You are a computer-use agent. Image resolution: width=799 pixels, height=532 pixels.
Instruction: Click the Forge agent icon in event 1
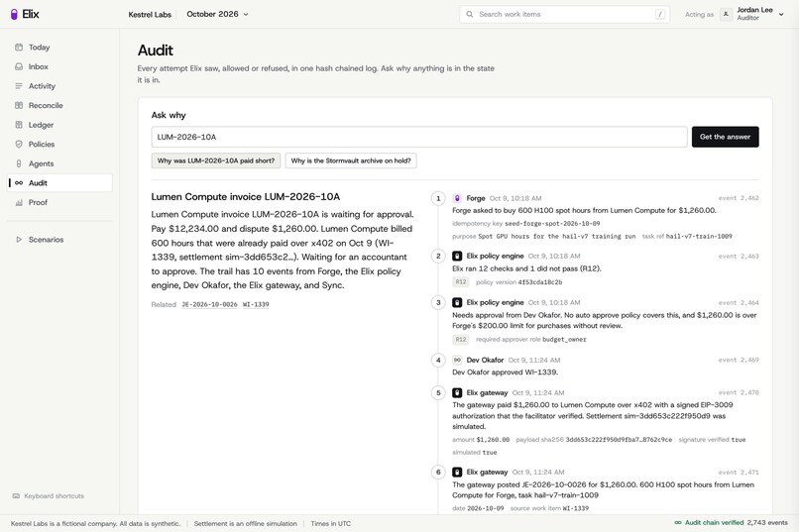tap(457, 198)
